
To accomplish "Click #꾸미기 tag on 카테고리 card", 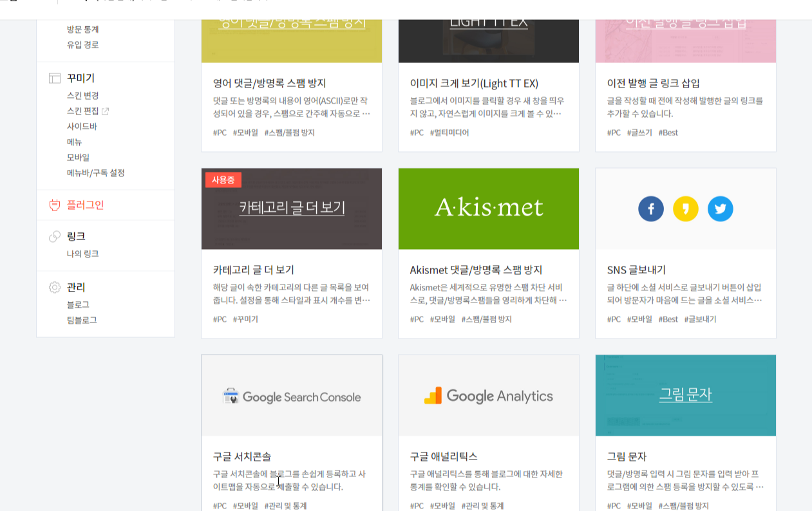I will 245,319.
